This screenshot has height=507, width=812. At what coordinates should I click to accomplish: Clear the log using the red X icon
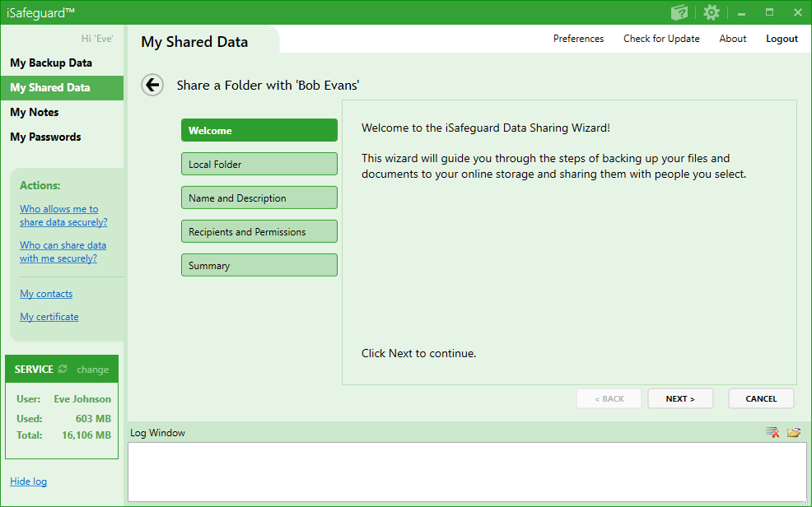[x=772, y=432]
